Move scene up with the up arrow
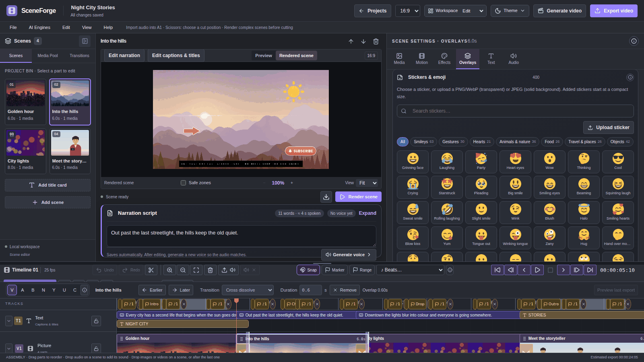Screen dimensions: 644x362 tap(351, 41)
